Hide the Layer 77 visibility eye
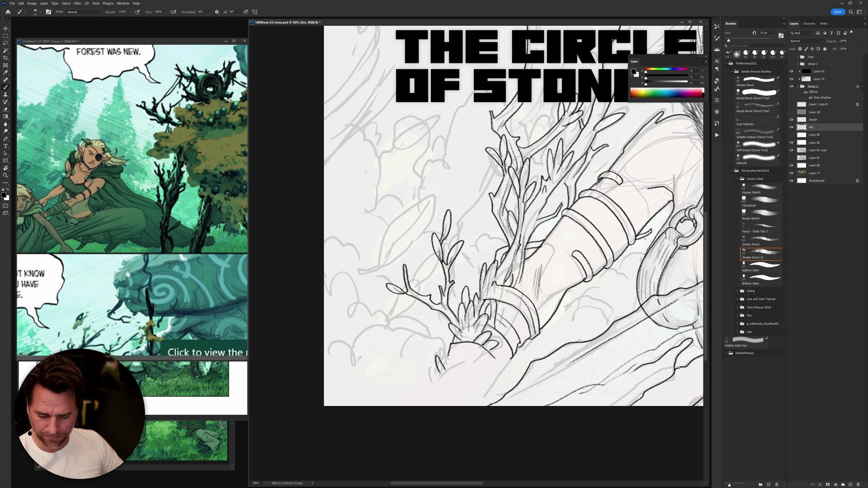 coord(791,173)
